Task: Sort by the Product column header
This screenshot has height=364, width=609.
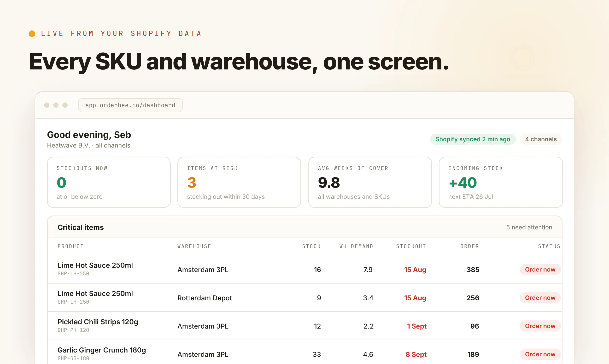Action: (71, 246)
